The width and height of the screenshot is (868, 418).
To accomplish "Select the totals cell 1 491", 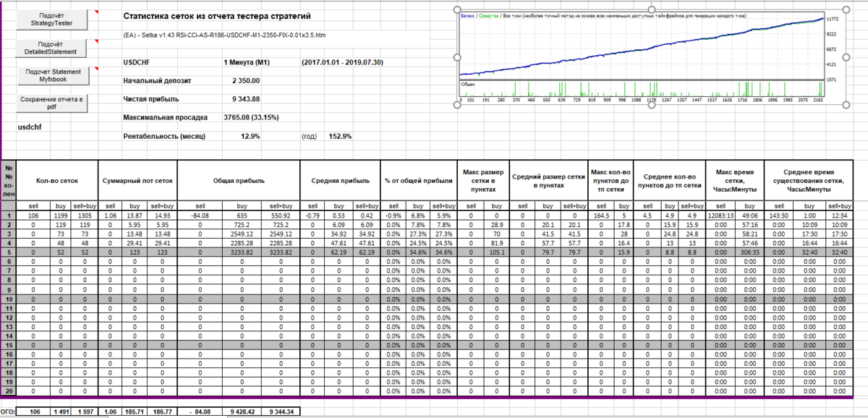I will click(59, 411).
